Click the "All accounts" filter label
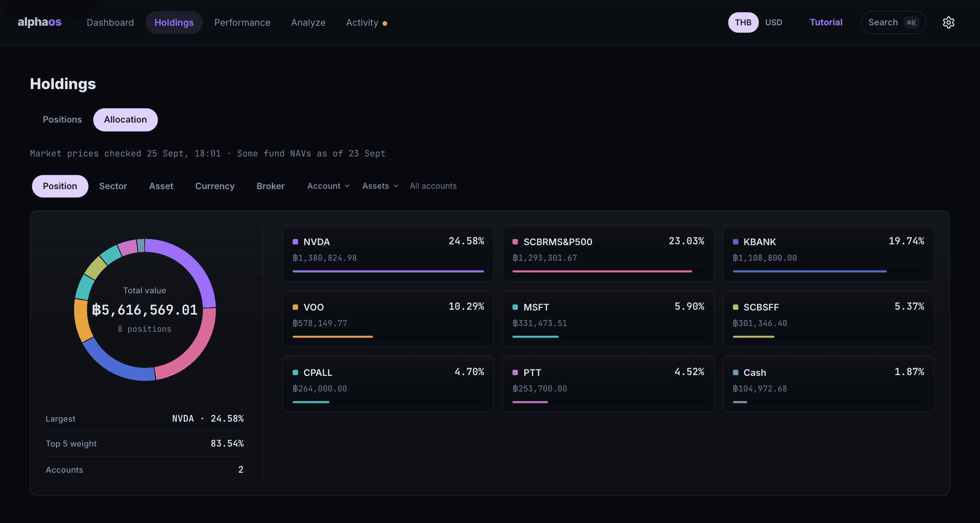This screenshot has width=980, height=523. (x=433, y=186)
